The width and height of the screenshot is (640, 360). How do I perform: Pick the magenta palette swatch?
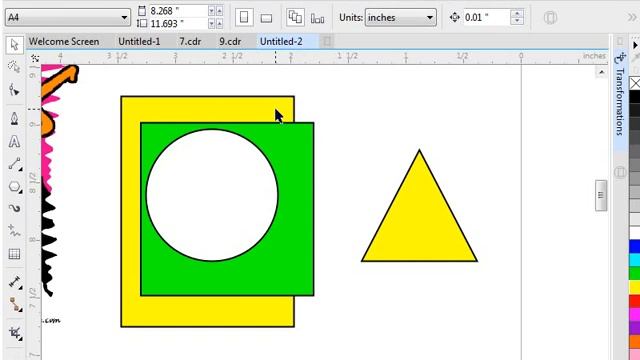[635, 314]
